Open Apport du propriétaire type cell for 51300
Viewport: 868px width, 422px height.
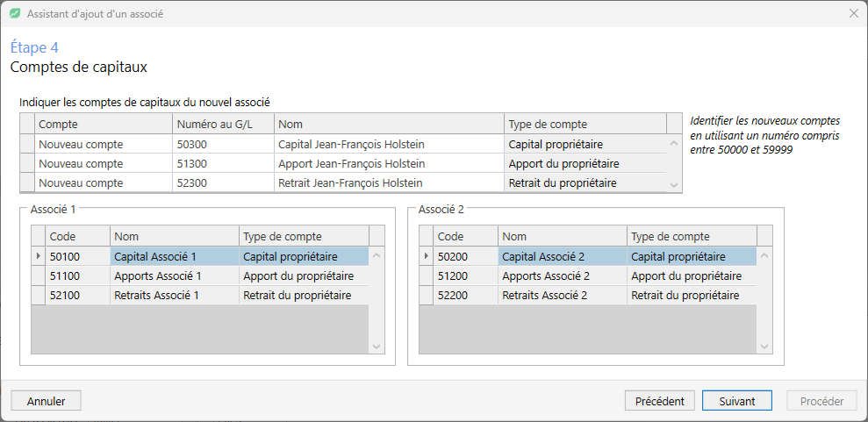click(x=585, y=164)
